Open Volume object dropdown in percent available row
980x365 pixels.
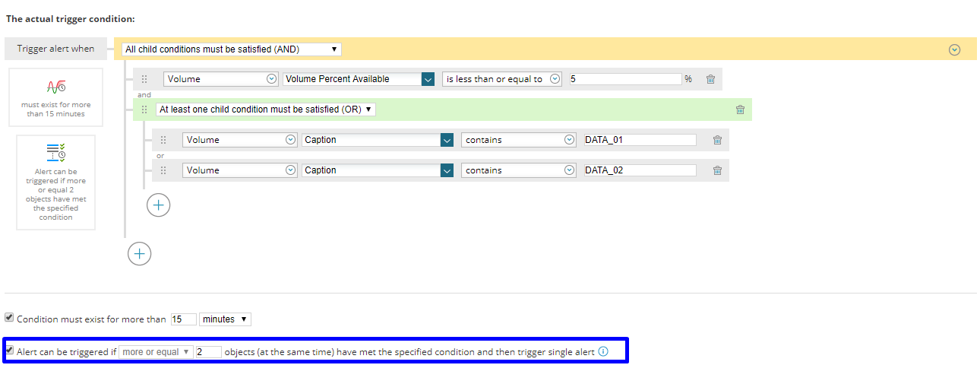click(221, 79)
